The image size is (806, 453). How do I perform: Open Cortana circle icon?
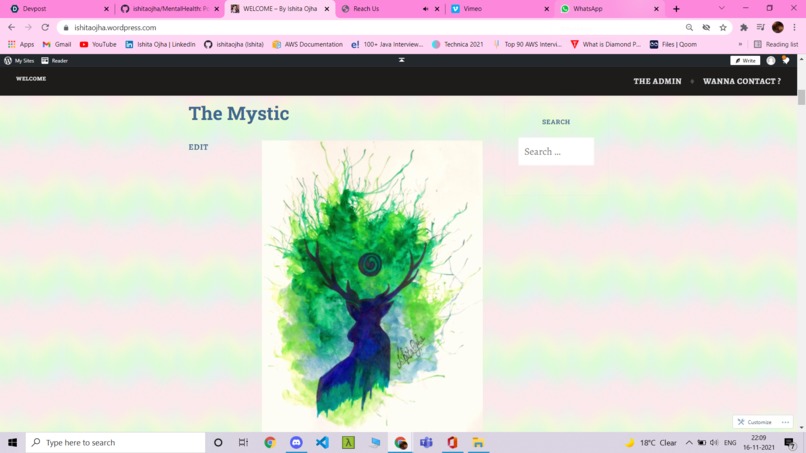point(218,442)
